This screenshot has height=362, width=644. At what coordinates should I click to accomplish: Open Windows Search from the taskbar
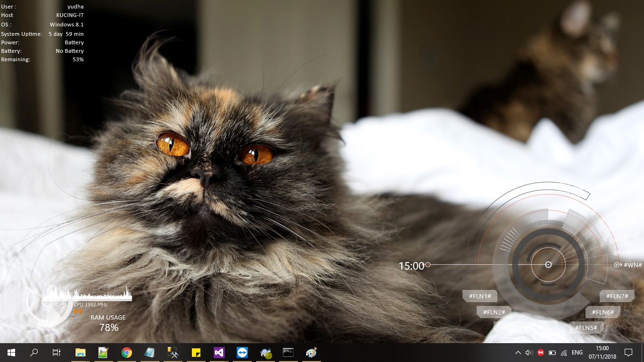33,353
